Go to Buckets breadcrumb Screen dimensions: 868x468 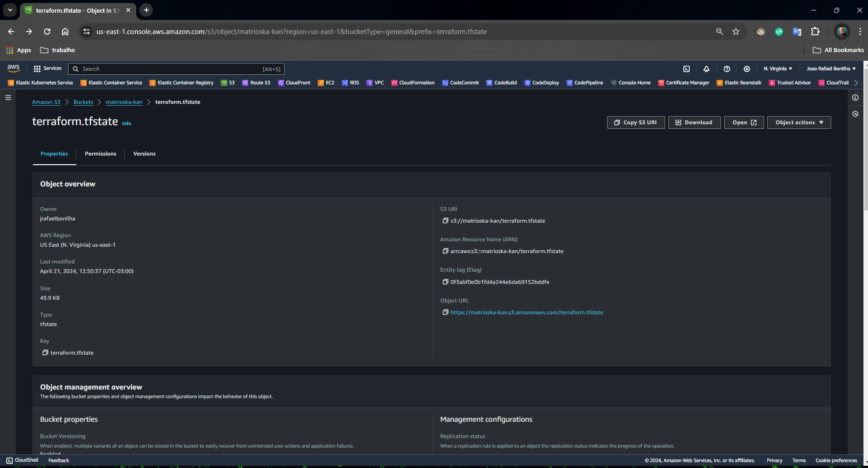[x=83, y=102]
